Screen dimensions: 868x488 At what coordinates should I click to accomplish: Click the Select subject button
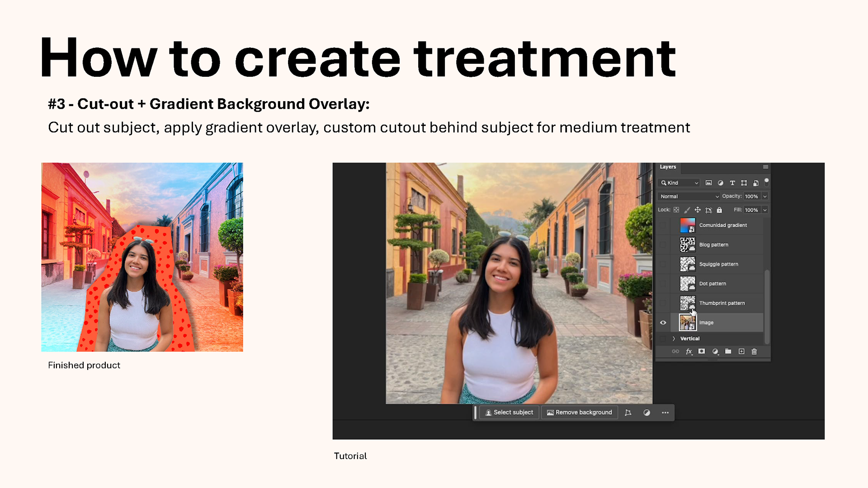click(x=509, y=413)
